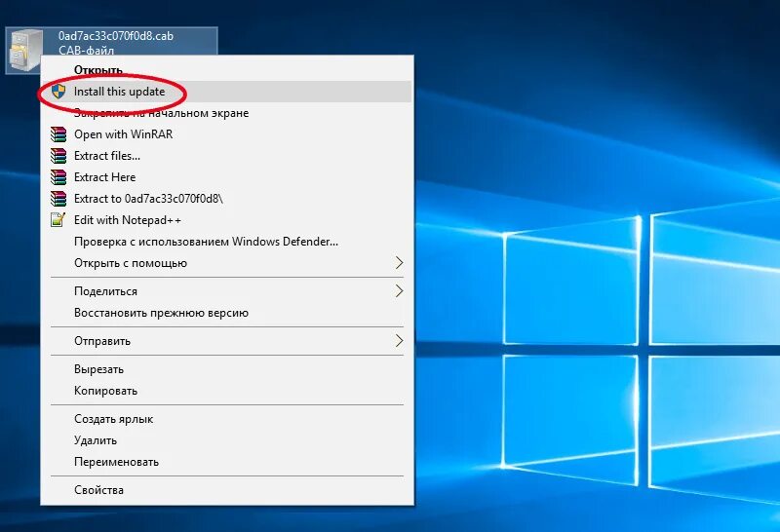Select Extract files... menu entry
This screenshot has width=780, height=532.
click(227, 156)
